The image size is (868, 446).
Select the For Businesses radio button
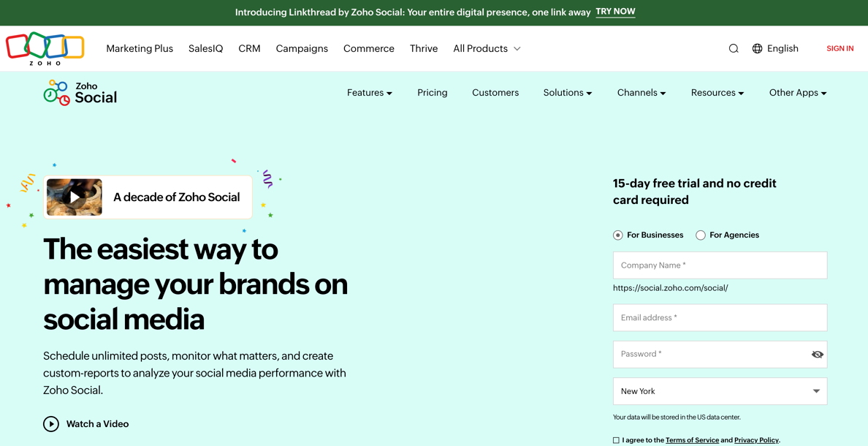[x=618, y=235]
